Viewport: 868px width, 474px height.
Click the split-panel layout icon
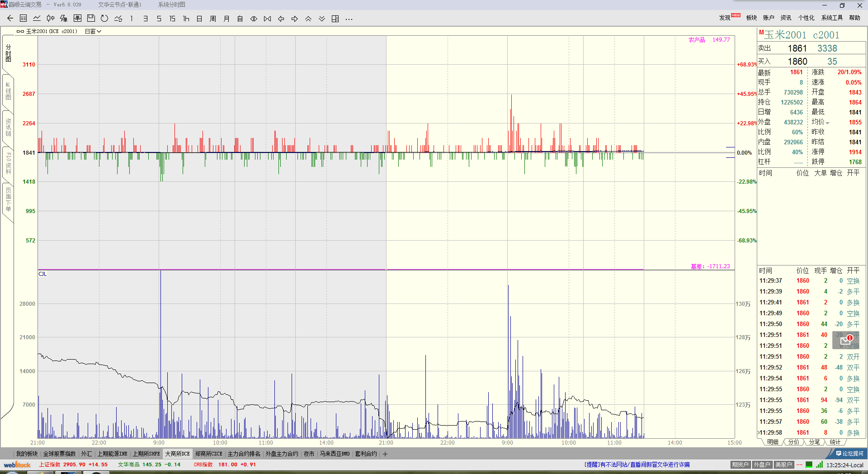pyautogui.click(x=335, y=19)
